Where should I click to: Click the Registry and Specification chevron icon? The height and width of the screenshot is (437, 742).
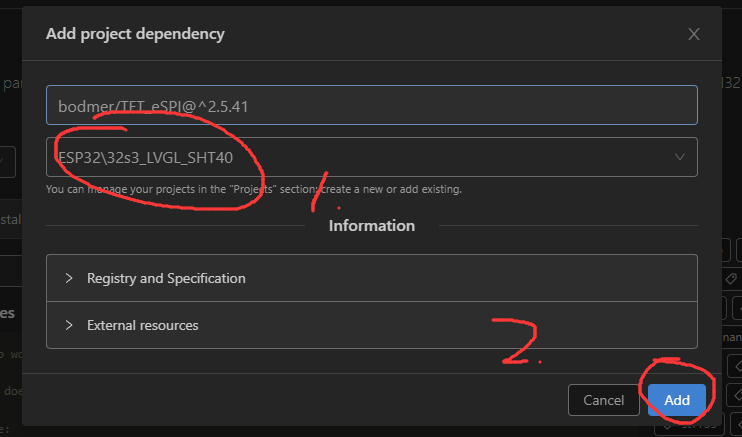(69, 278)
